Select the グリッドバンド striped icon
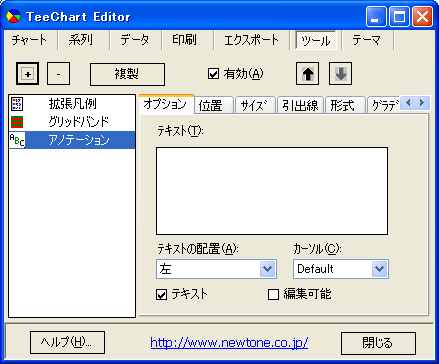Screen dimensions: 439x364 pyautogui.click(x=17, y=122)
